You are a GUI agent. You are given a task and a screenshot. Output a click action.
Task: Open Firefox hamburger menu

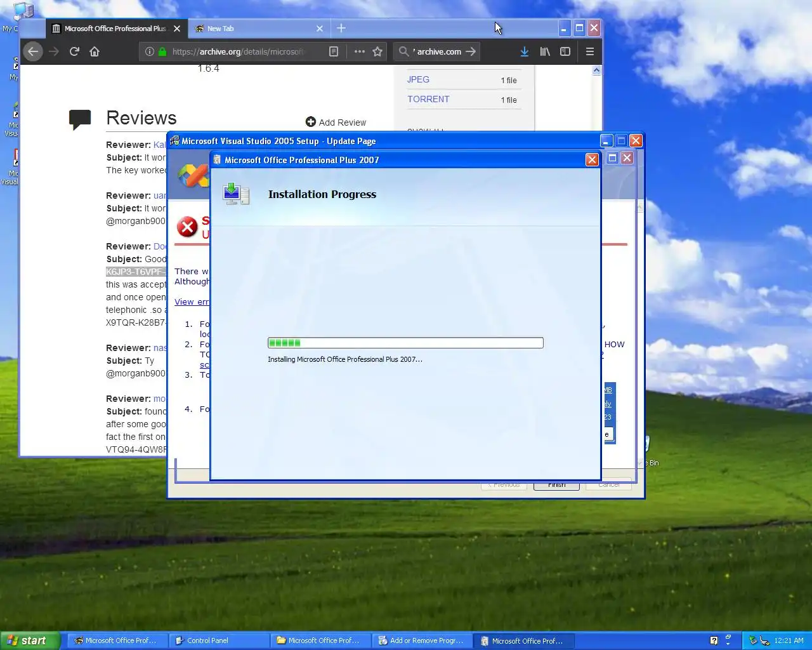[589, 51]
